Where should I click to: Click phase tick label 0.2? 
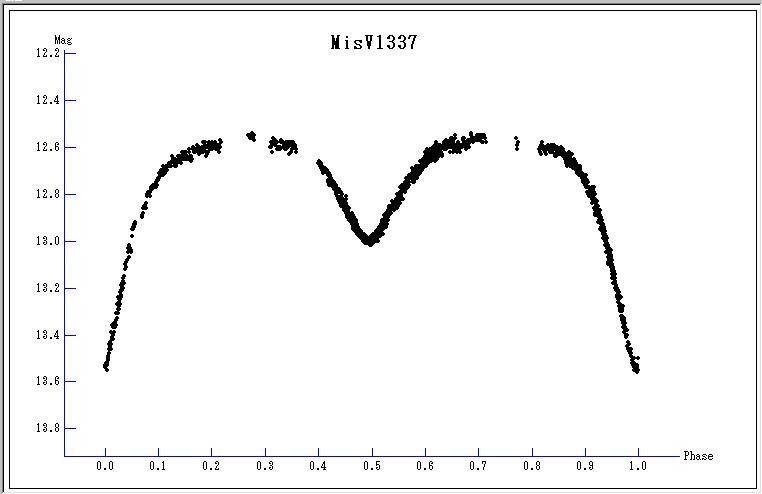pyautogui.click(x=211, y=466)
